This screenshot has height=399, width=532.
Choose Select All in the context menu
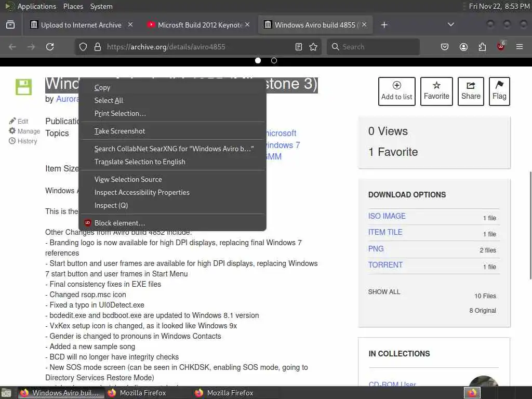point(172,100)
